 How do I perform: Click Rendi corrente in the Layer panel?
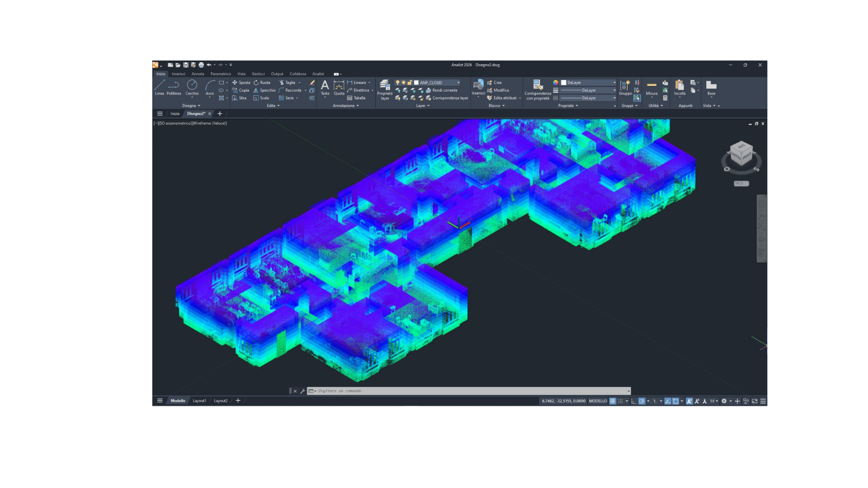442,90
